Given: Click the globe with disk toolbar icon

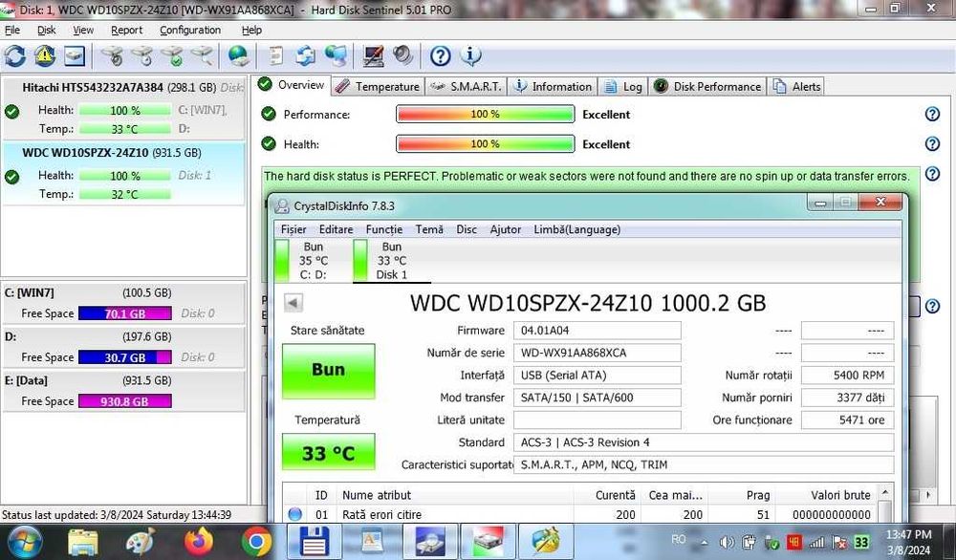Looking at the screenshot, I should tap(238, 56).
